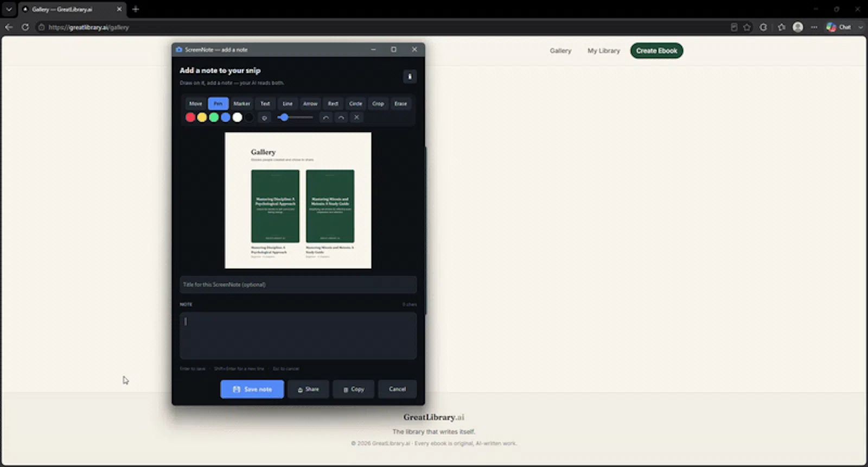Close the Gallery browser tab

[x=119, y=9]
